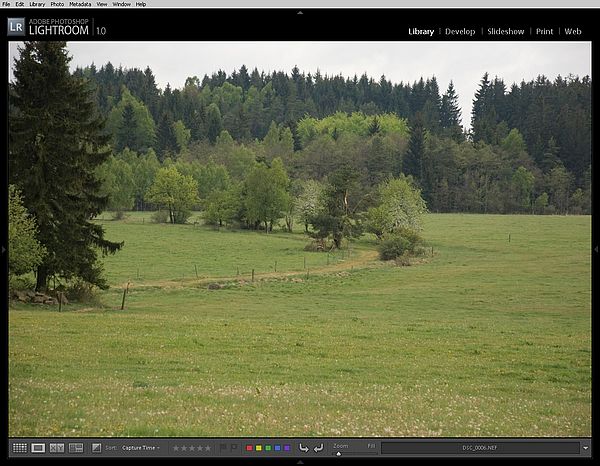Click the Zoom slider

(x=338, y=452)
